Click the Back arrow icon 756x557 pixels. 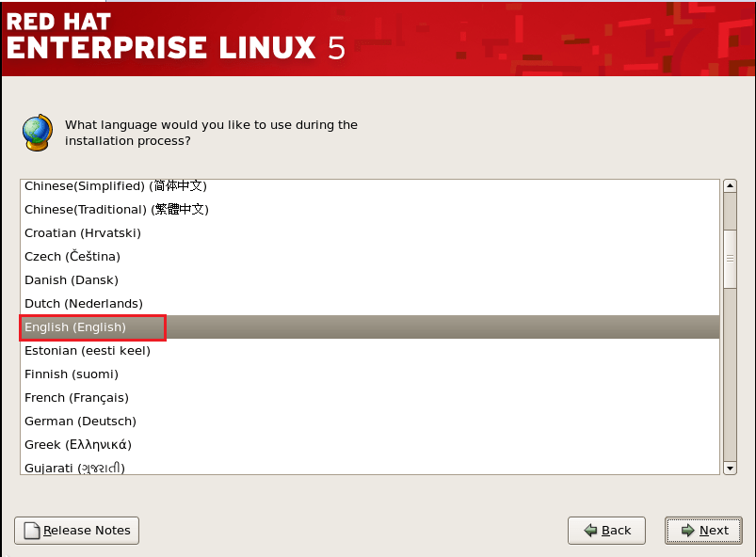[x=590, y=531]
